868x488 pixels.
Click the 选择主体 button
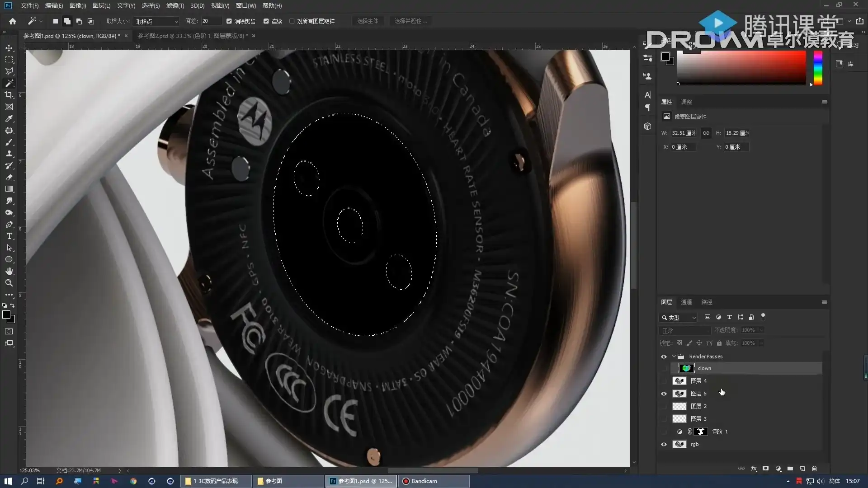pyautogui.click(x=368, y=21)
